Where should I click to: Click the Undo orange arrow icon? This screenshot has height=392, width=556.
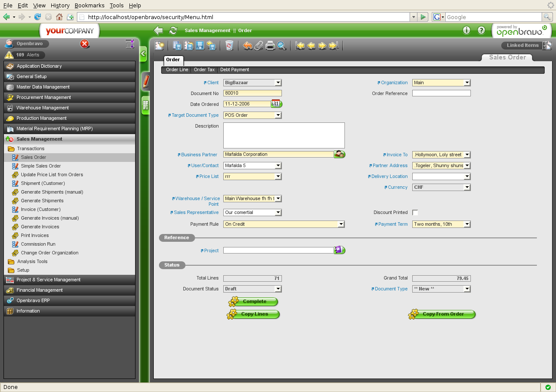(x=248, y=46)
